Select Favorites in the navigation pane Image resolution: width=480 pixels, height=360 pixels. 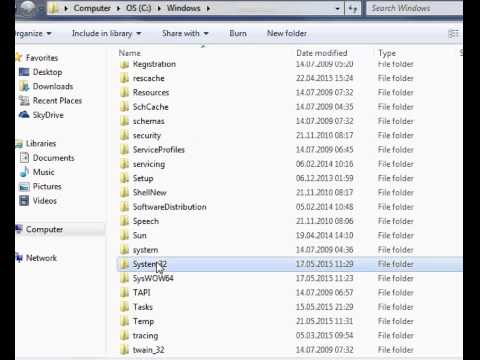42,58
